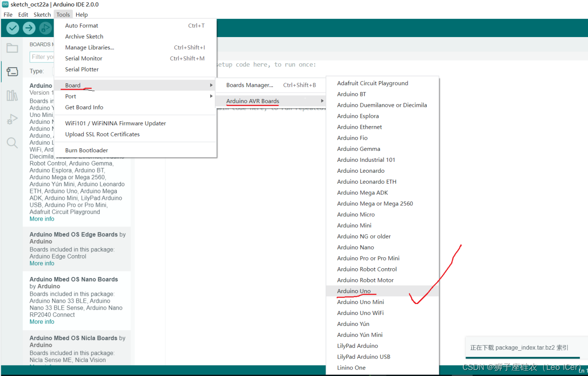Open More info for Mbed OS Nano Boards
Image resolution: width=588 pixels, height=376 pixels.
click(x=42, y=322)
